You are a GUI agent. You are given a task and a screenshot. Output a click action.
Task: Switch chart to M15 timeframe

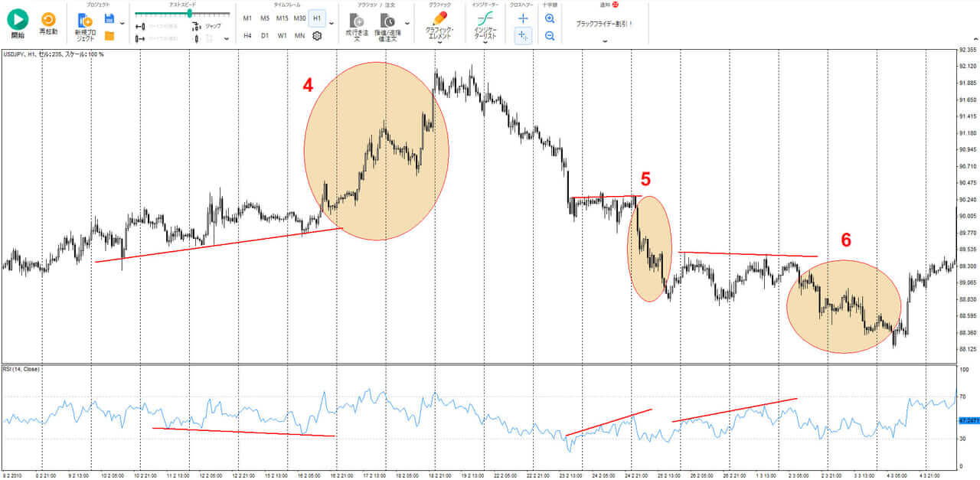click(x=282, y=18)
